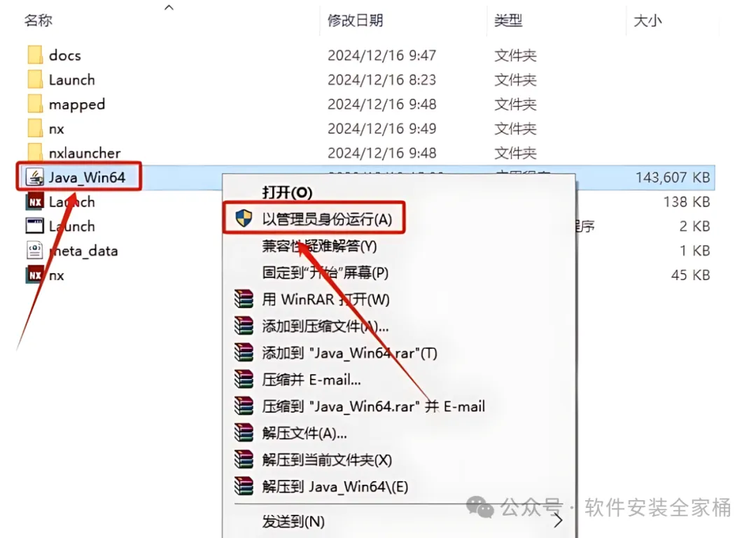756x538 pixels.
Task: Sort files by 名称 column header
Action: tap(38, 20)
